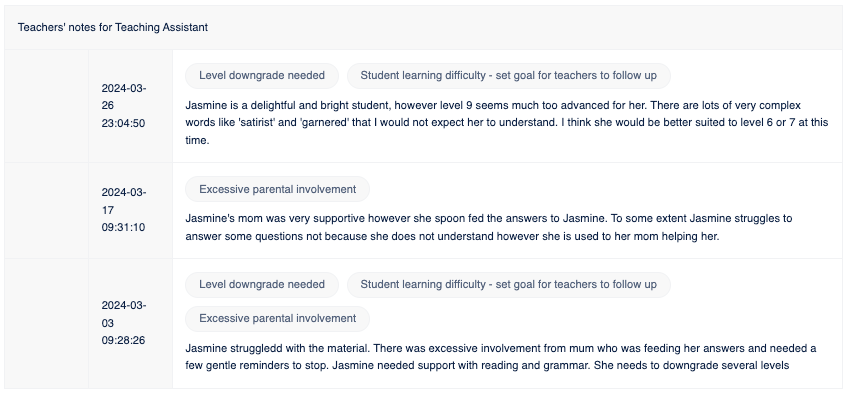847x393 pixels.
Task: Click the 2024-03-03 09:28:26 timestamp
Action: tap(124, 323)
